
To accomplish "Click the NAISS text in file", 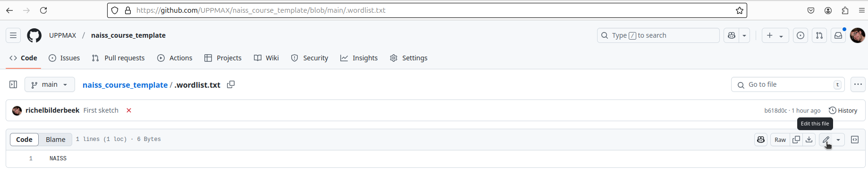I will [x=58, y=158].
